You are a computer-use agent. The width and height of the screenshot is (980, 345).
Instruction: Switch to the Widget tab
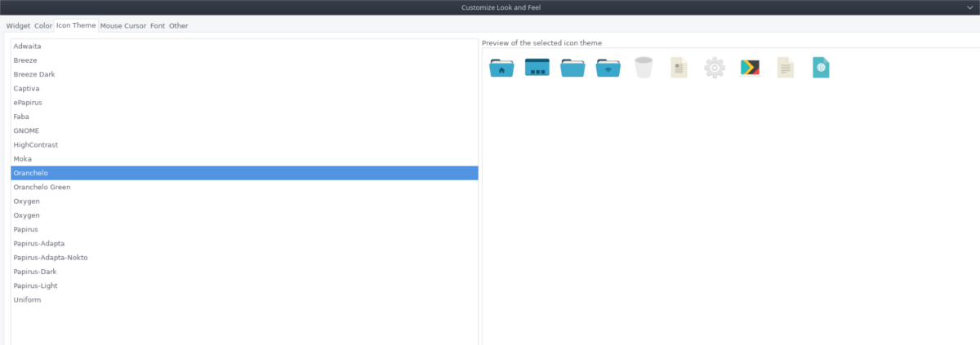point(18,25)
